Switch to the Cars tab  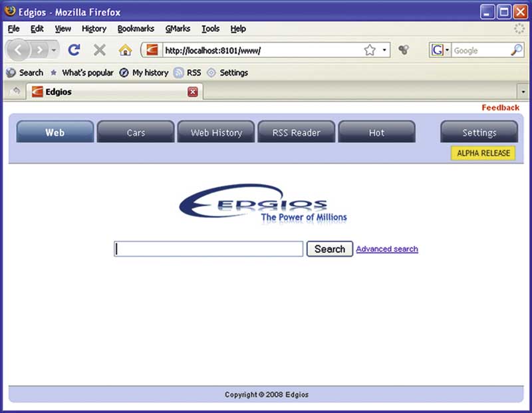pyautogui.click(x=136, y=132)
